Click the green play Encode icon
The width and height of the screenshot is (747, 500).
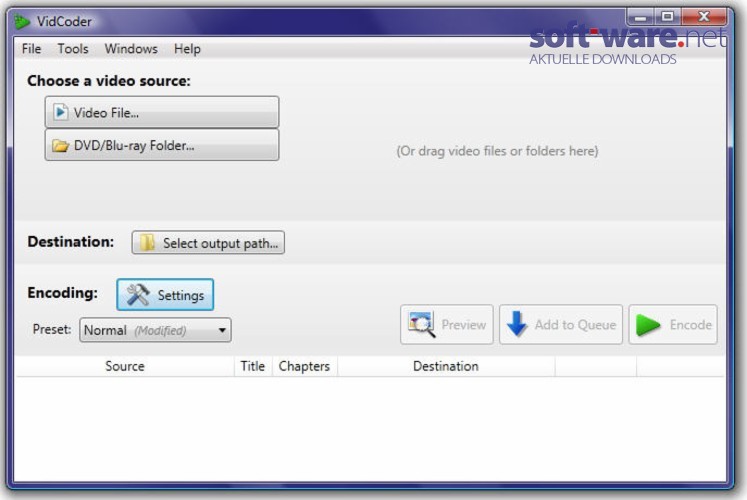pyautogui.click(x=648, y=325)
